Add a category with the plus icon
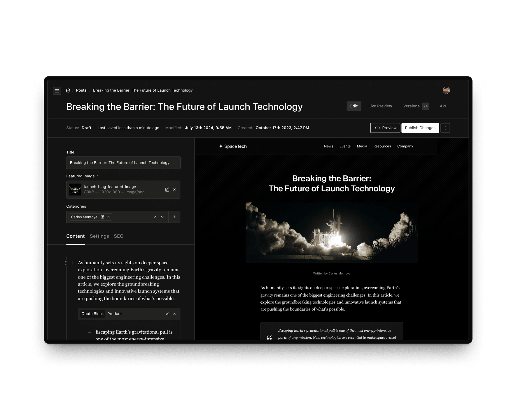The height and width of the screenshot is (420, 525). click(174, 217)
